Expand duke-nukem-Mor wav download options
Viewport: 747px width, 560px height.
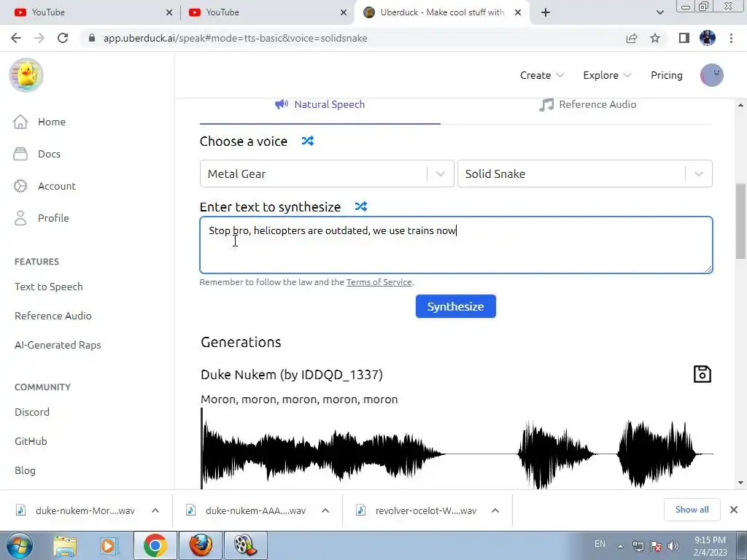(155, 510)
